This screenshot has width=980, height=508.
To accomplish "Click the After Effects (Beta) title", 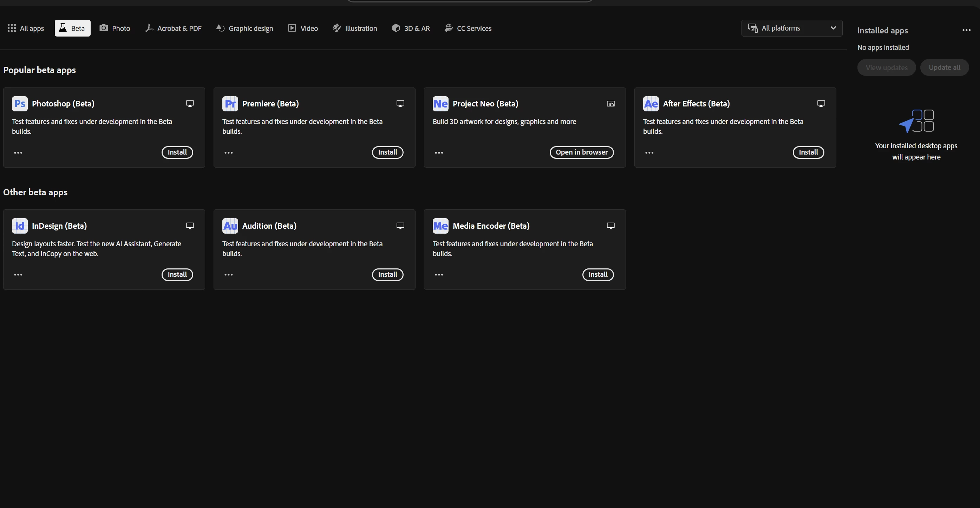I will tap(696, 104).
